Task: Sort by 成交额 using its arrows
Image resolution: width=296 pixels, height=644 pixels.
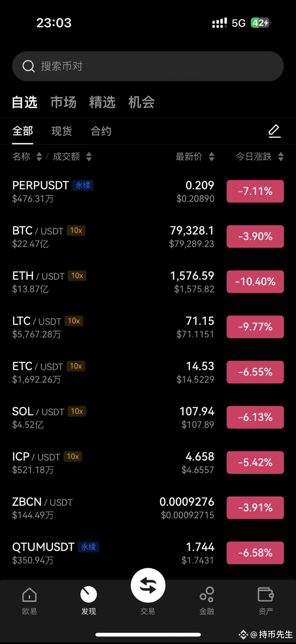Action: click(x=89, y=157)
